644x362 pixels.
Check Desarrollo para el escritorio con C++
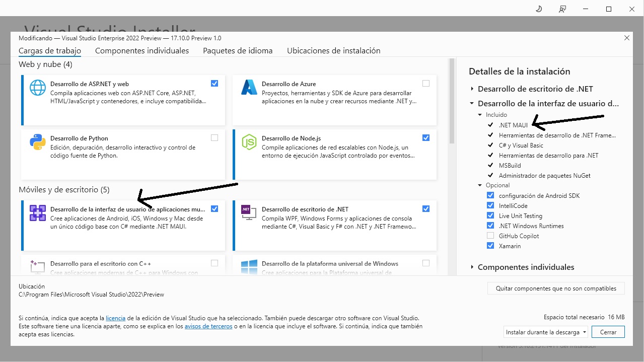tap(214, 263)
